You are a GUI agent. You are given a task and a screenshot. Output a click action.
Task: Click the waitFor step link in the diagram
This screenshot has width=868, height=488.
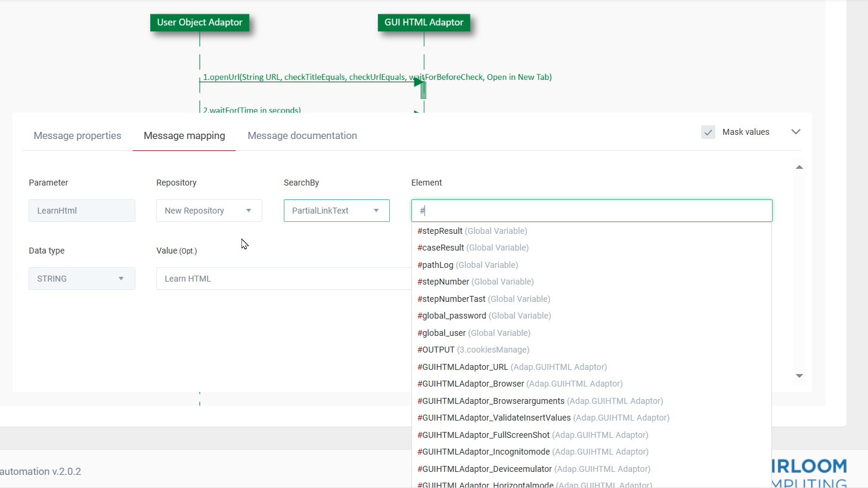[x=251, y=110]
